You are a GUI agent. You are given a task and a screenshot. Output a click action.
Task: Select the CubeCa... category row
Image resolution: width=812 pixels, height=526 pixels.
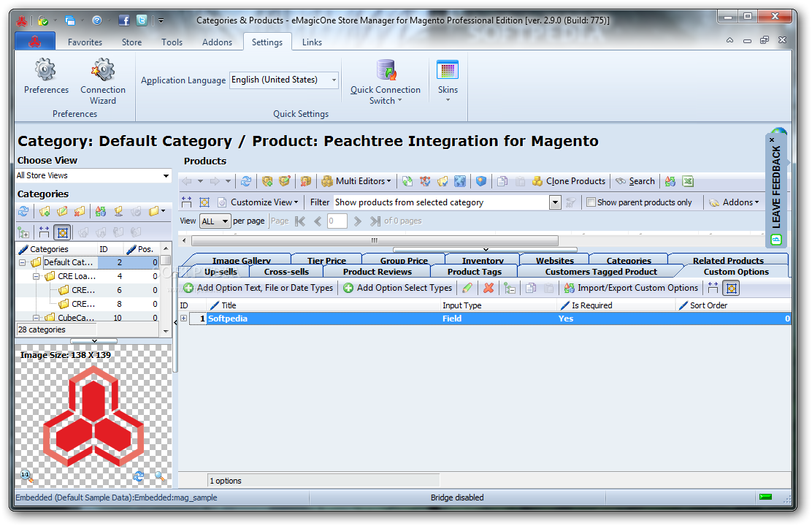(88, 318)
